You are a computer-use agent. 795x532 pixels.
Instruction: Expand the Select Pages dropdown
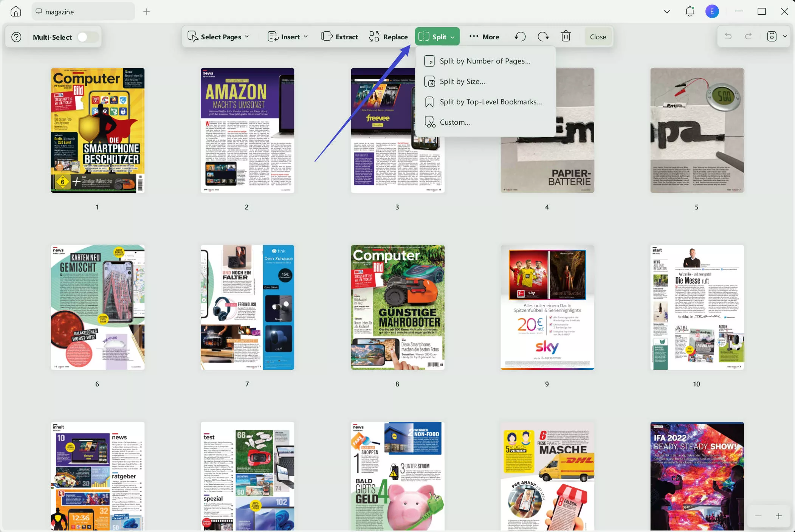click(219, 37)
